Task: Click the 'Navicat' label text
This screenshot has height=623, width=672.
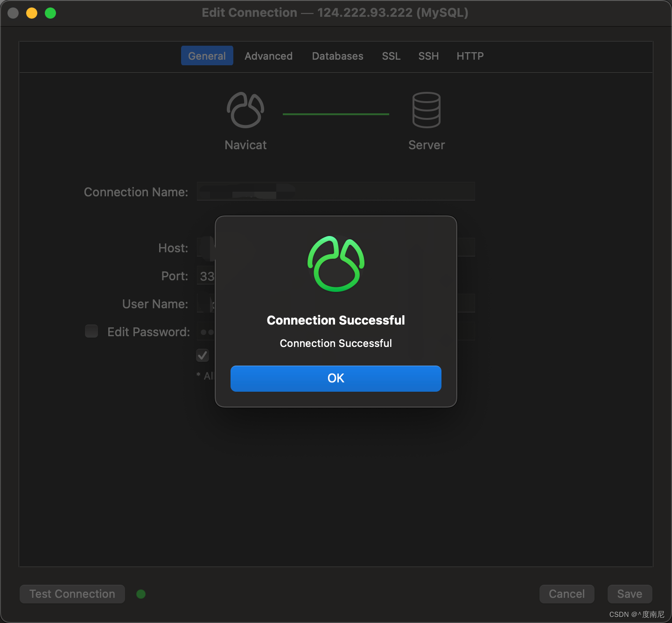Action: [x=245, y=145]
